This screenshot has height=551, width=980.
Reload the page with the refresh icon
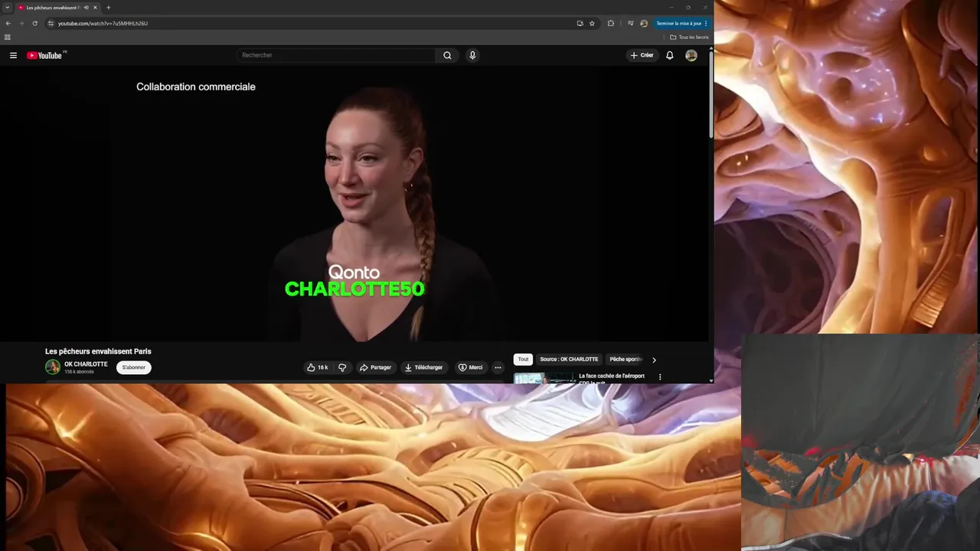[34, 24]
